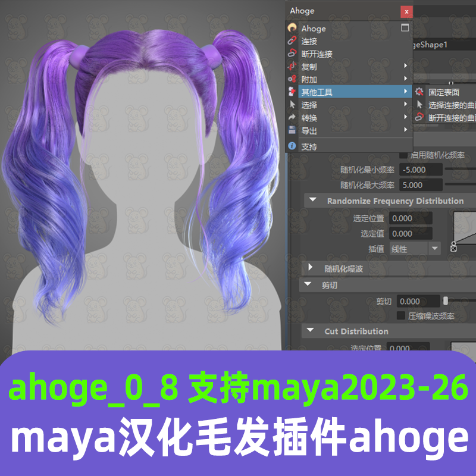The width and height of the screenshot is (476, 476).
Task: Open the 支持 menu entry
Action: click(349, 146)
